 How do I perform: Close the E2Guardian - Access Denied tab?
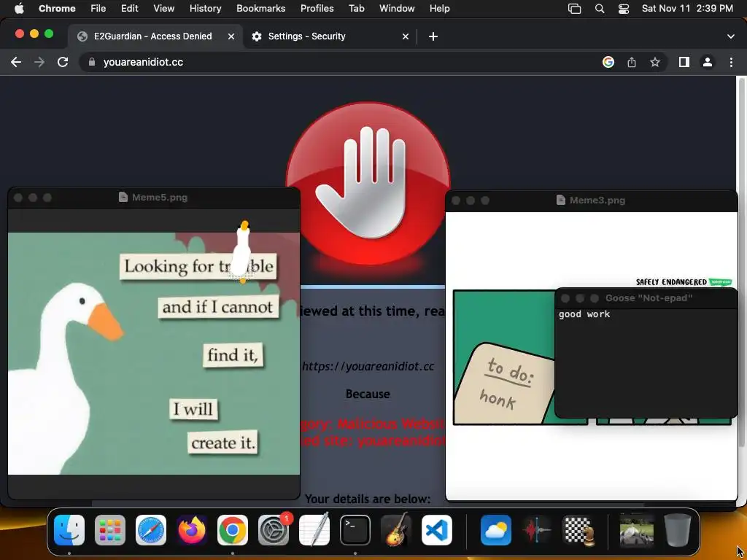coord(231,36)
